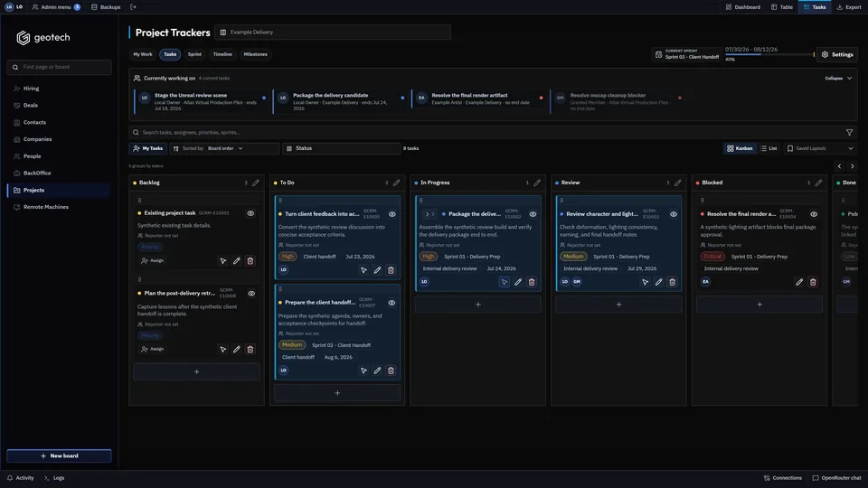The height and width of the screenshot is (488, 868).
Task: Click the In Progress column edit pencil
Action: coord(537,183)
